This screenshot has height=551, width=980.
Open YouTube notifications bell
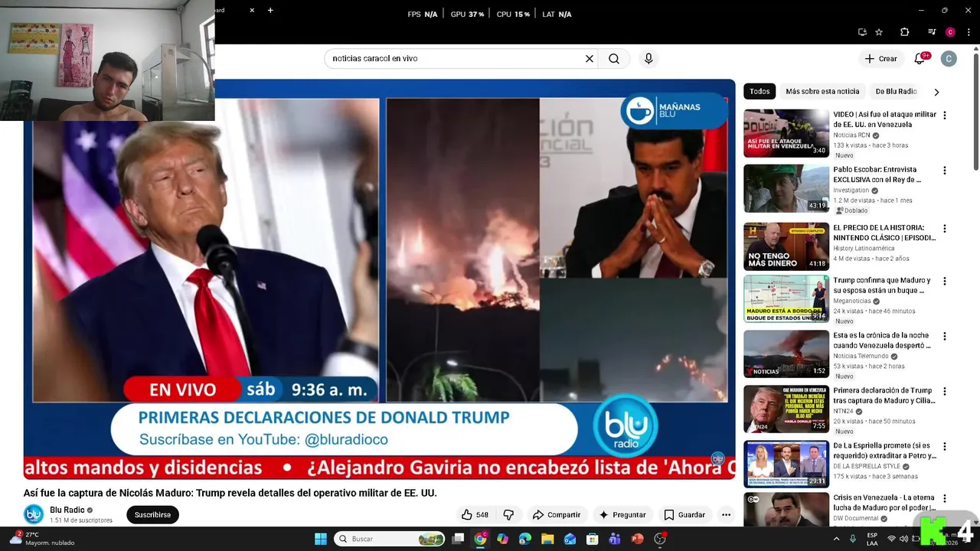click(x=920, y=58)
